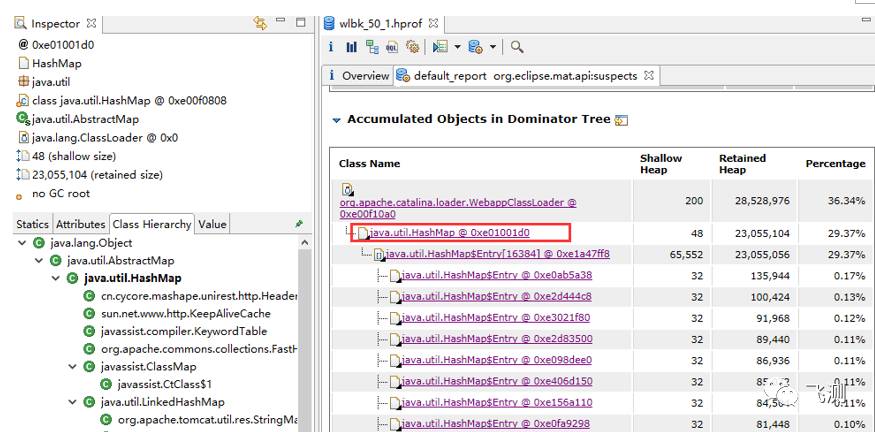Viewport: 875px width, 432px height.
Task: Select the Statics tab
Action: [32, 225]
